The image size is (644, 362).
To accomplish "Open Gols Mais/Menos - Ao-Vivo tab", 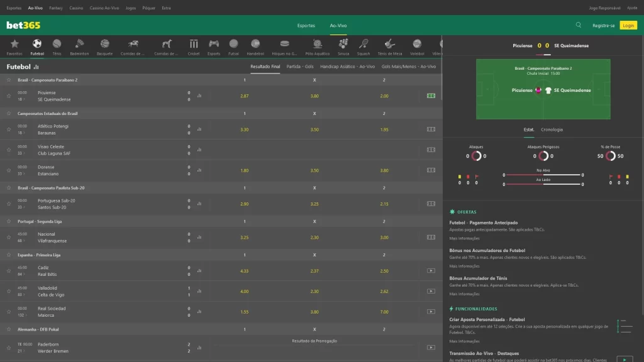I will click(409, 67).
